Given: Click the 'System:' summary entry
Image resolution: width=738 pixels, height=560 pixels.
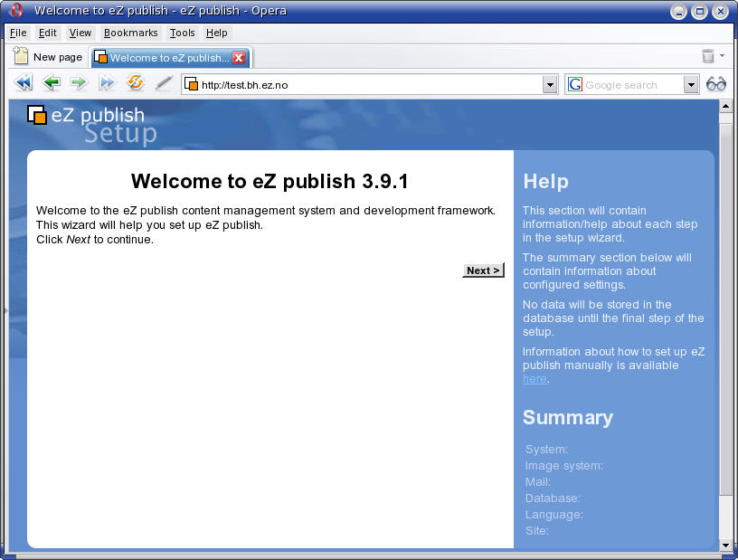Looking at the screenshot, I should coord(546,450).
